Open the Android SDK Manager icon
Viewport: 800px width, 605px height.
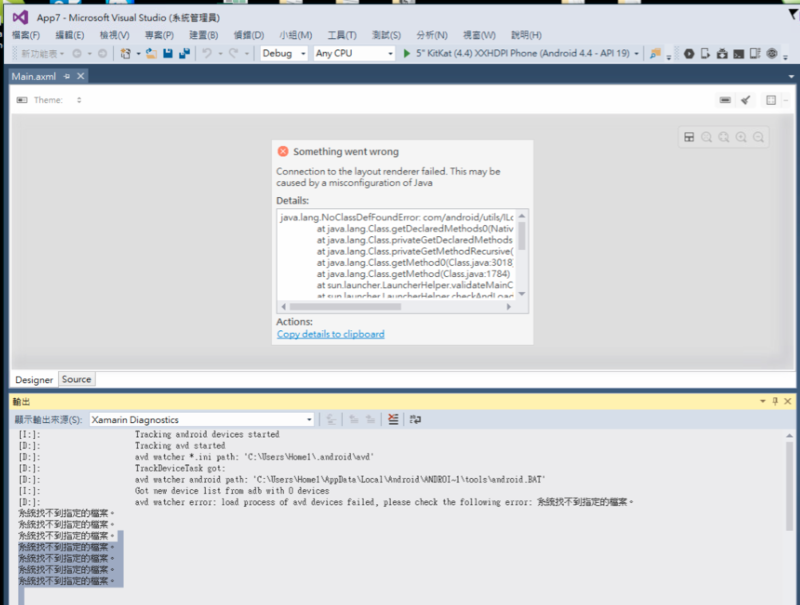pyautogui.click(x=722, y=53)
